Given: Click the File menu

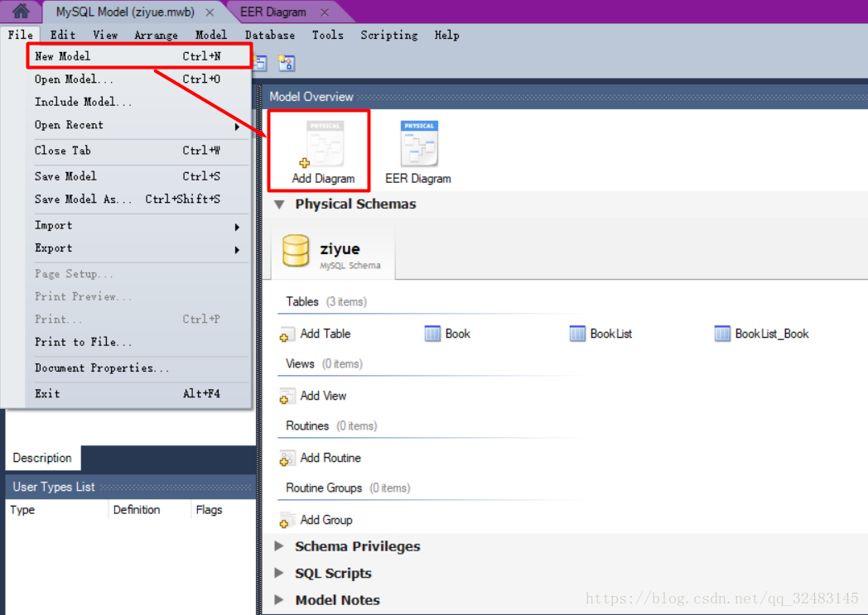Looking at the screenshot, I should coord(21,35).
